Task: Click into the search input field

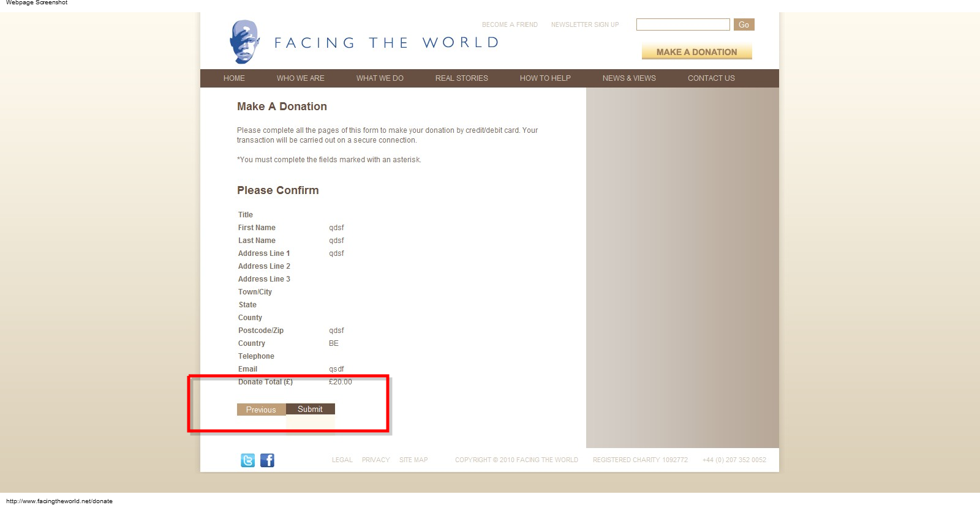Action: point(682,24)
